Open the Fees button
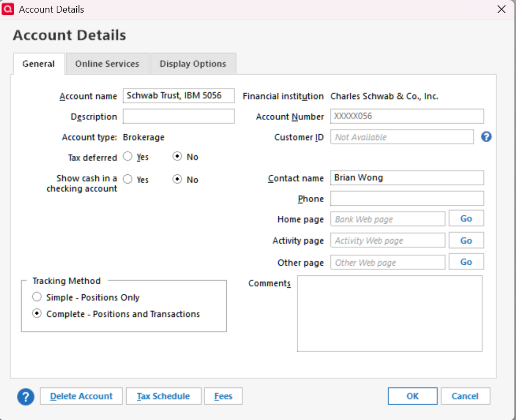 [224, 396]
